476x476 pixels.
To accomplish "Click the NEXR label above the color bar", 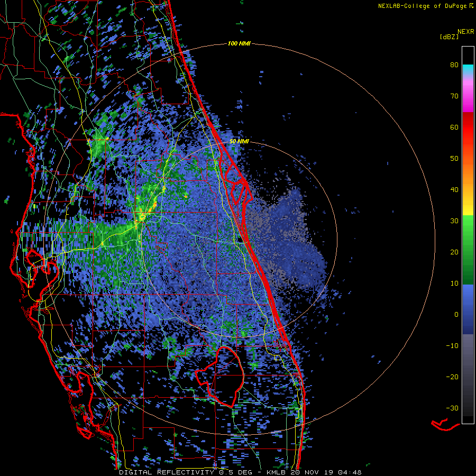I will click(465, 32).
